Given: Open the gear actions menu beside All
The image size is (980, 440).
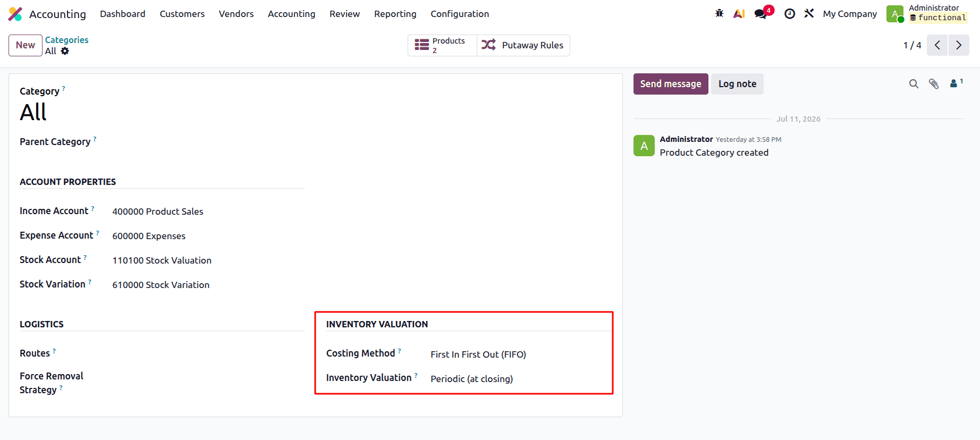Looking at the screenshot, I should (65, 51).
